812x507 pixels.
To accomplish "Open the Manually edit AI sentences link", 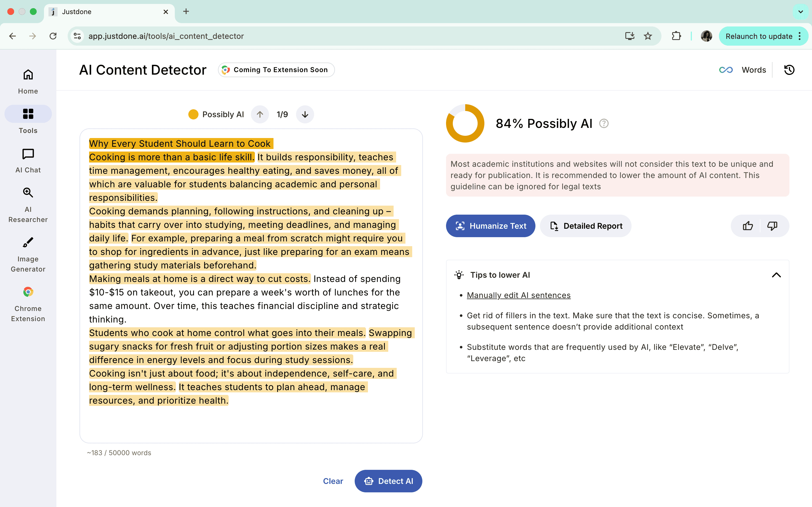I will tap(518, 295).
